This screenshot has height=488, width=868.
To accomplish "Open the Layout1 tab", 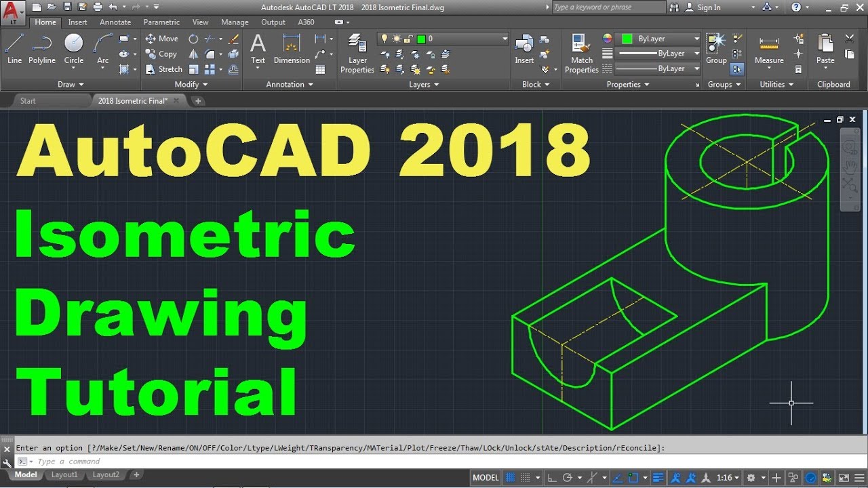I will [x=64, y=475].
